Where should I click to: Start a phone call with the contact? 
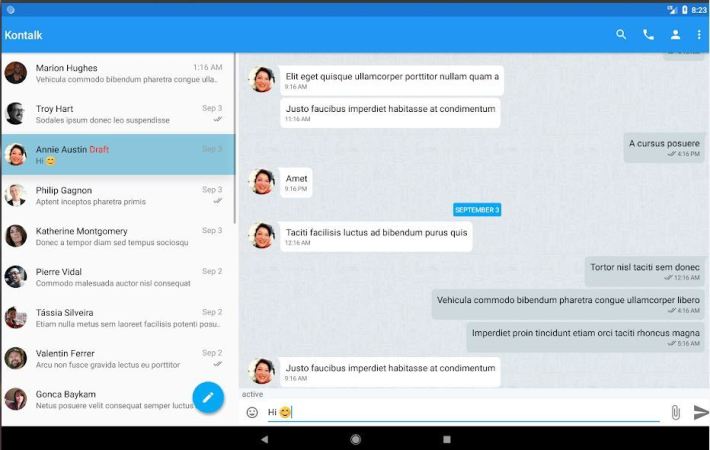pyautogui.click(x=648, y=34)
